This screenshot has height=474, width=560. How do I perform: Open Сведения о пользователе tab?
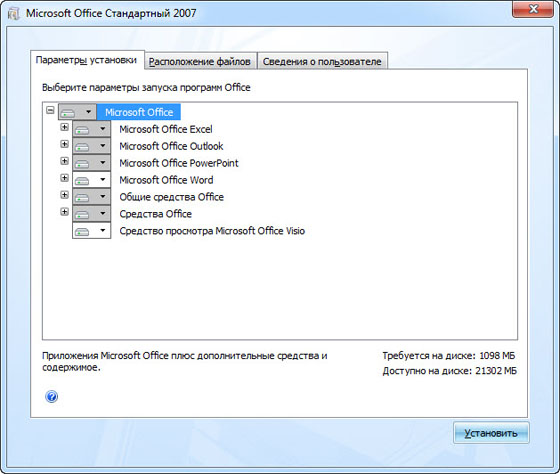[322, 61]
